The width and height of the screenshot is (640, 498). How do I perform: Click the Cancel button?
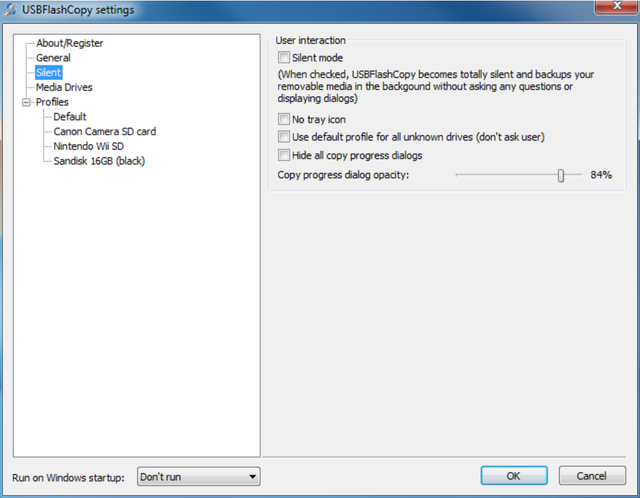pyautogui.click(x=592, y=476)
